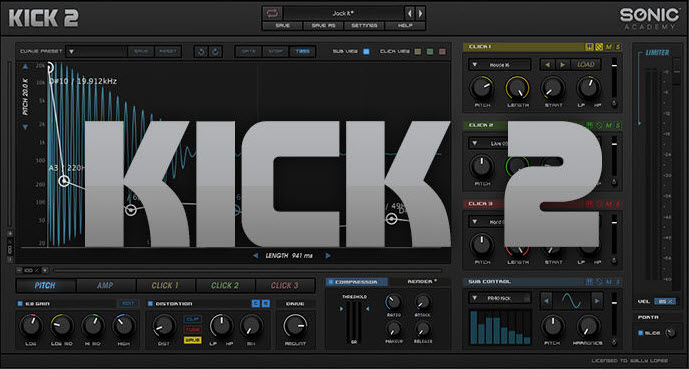Image resolution: width=689 pixels, height=369 pixels.
Task: Load previous Click 1 sample
Action: click(548, 65)
